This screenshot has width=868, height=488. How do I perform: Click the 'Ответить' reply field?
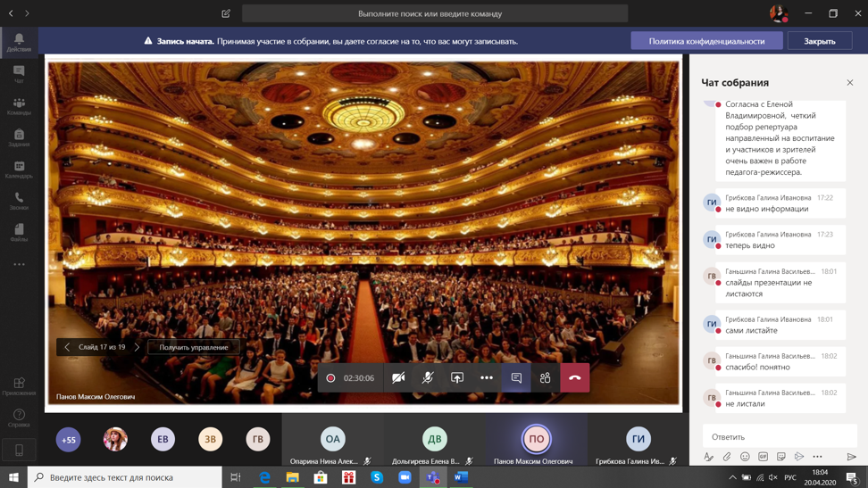tap(777, 437)
